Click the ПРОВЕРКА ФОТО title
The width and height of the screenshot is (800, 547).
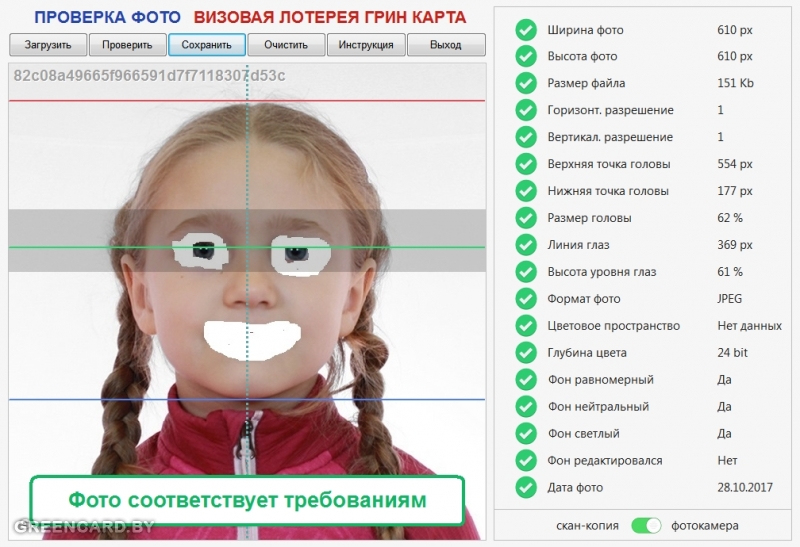tap(107, 17)
